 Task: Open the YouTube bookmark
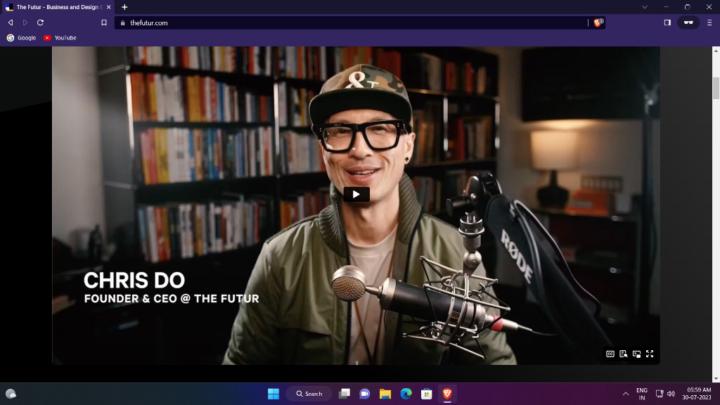pos(60,38)
